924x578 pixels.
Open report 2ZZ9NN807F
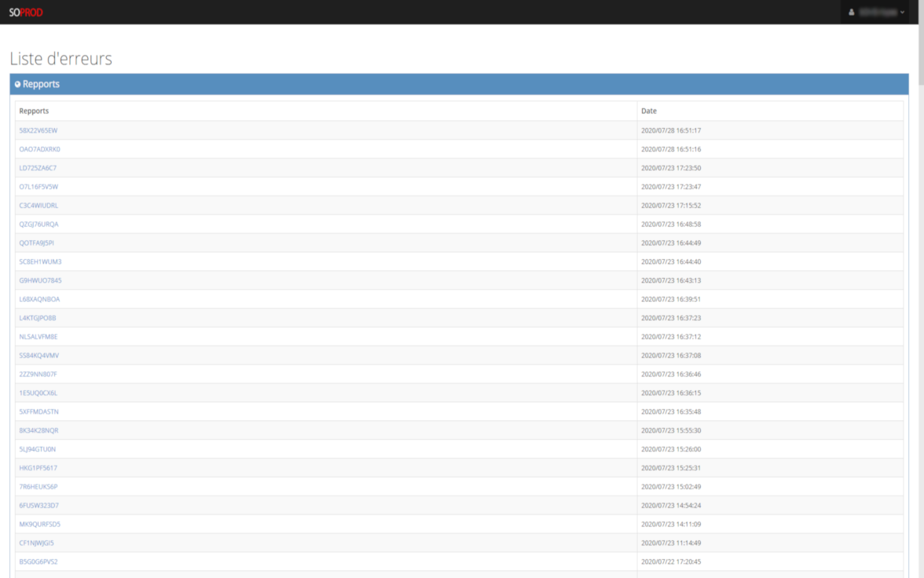pos(38,374)
